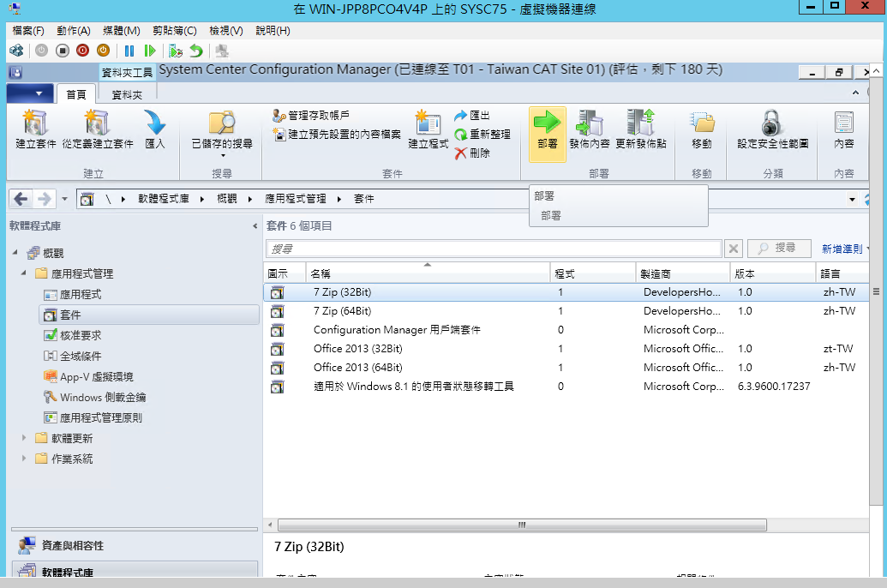Expand the 作業系統 tree node

[24, 458]
